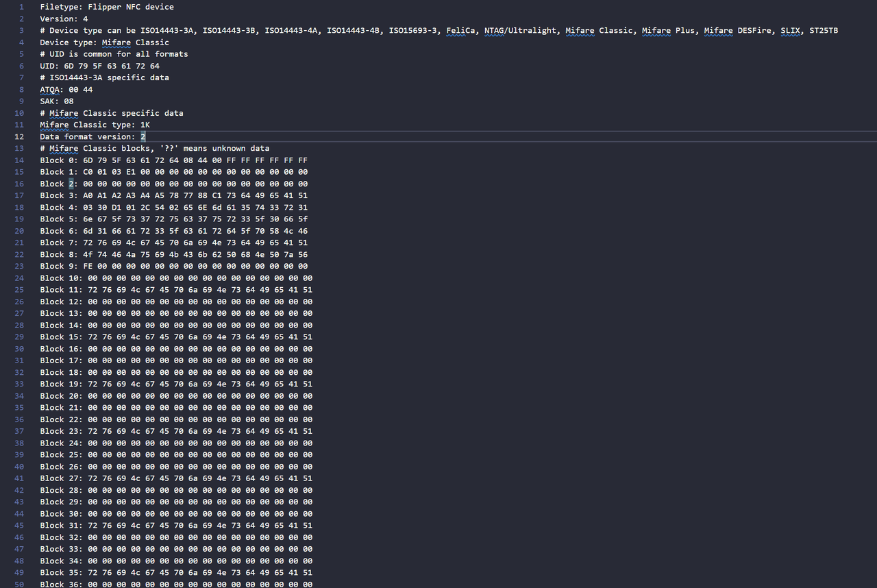
Task: Click the 'Filetype: Flipper NFC device' line
Action: coord(107,7)
